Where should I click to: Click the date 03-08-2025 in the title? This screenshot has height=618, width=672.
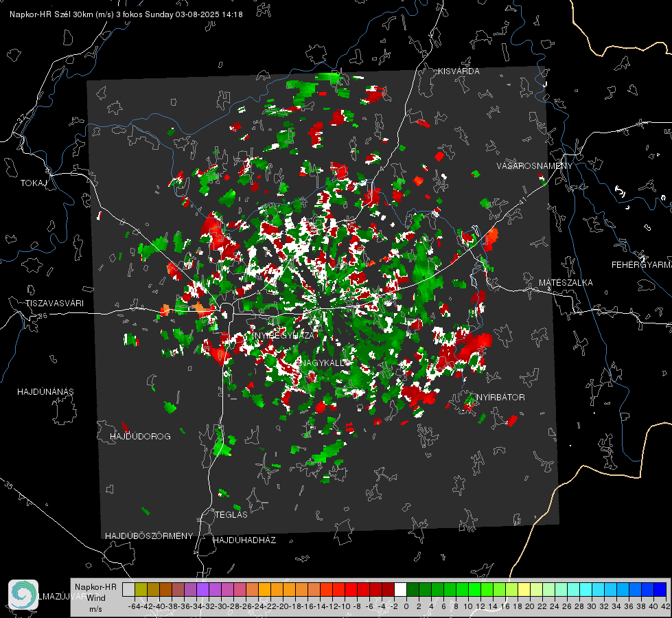198,14
